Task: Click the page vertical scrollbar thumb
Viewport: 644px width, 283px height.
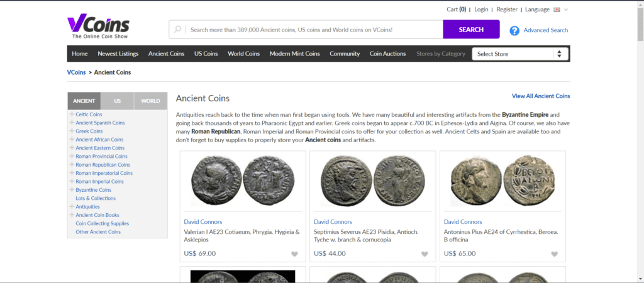Action: [x=640, y=23]
